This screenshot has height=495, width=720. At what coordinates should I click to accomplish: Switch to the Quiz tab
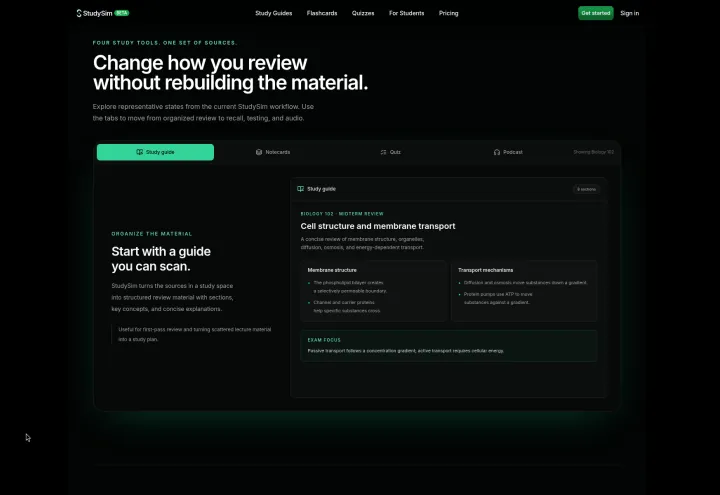coord(390,152)
